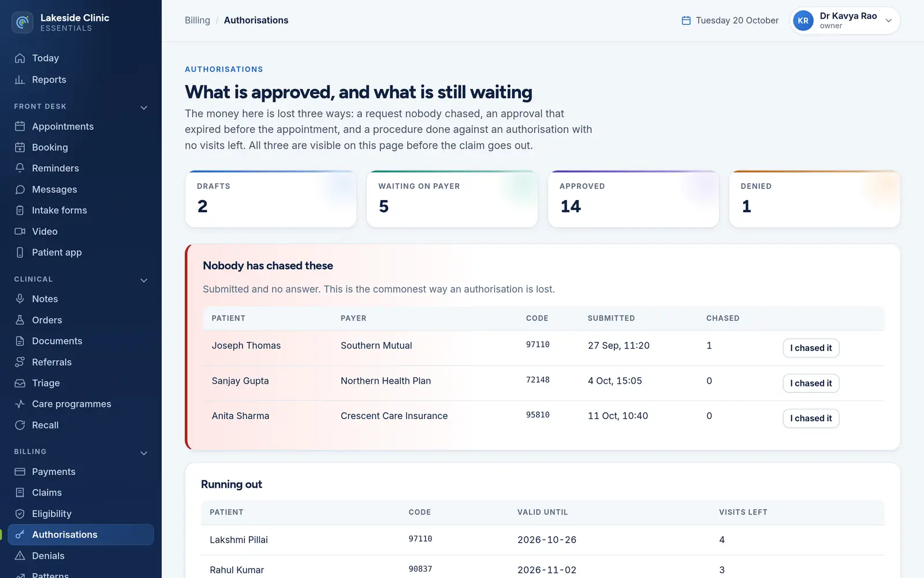Click the Authorisations breadcrumb
Image resolution: width=924 pixels, height=578 pixels.
(x=256, y=20)
